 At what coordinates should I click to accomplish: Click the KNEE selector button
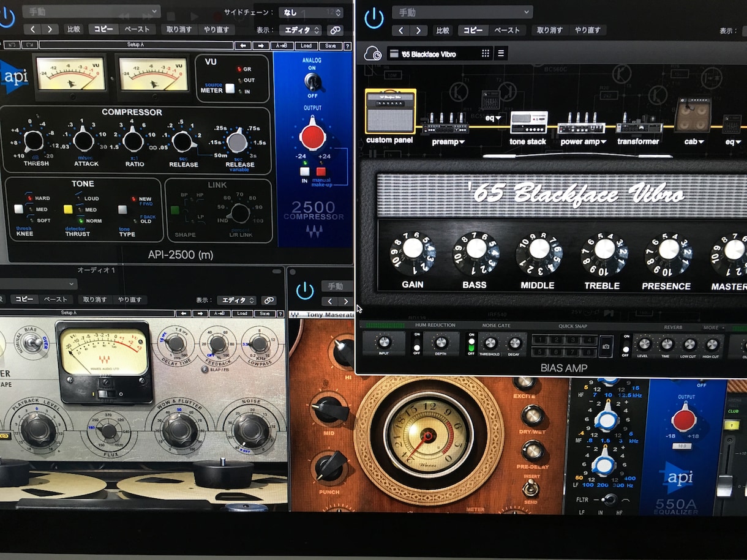click(x=19, y=209)
